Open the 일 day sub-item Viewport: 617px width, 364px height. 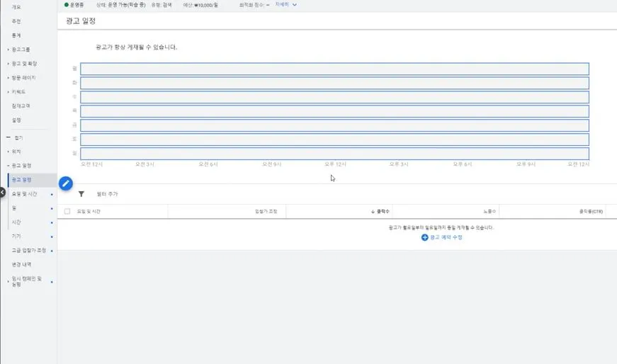[x=14, y=208]
